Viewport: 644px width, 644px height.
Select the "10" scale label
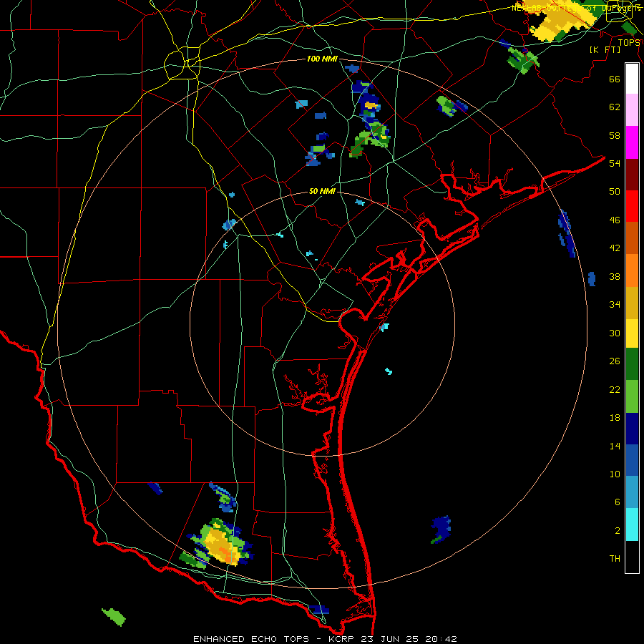(615, 474)
